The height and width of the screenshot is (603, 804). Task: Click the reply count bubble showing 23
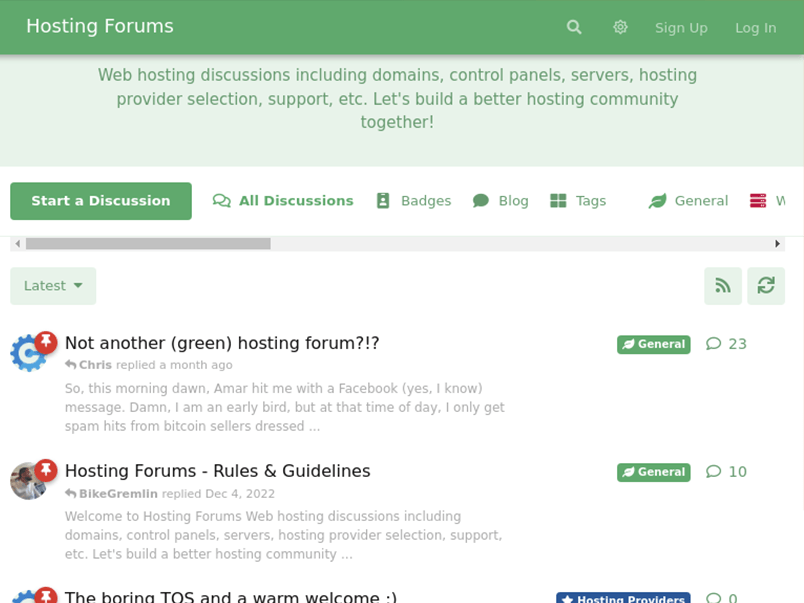point(726,344)
